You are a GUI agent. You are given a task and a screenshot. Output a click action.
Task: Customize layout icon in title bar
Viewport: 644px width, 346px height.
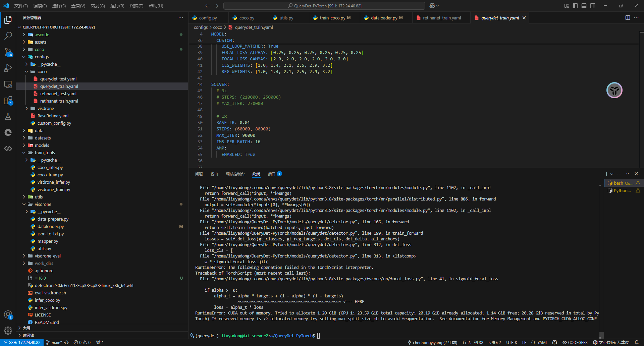[x=567, y=6]
